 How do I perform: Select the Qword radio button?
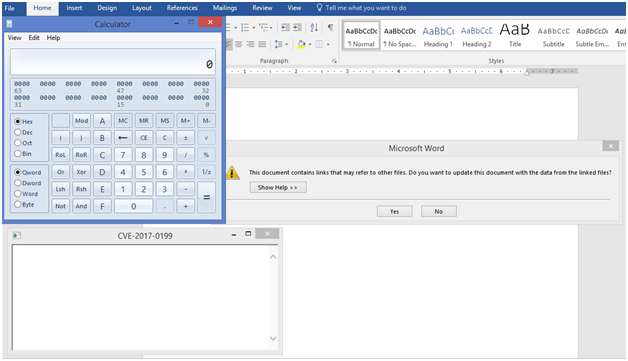[18, 172]
